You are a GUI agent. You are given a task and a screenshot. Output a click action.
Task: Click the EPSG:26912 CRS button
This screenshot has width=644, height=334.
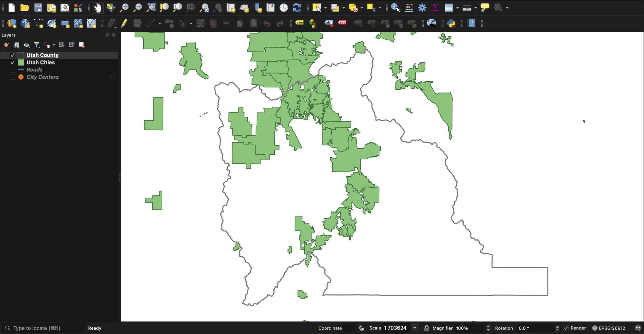[x=609, y=328]
